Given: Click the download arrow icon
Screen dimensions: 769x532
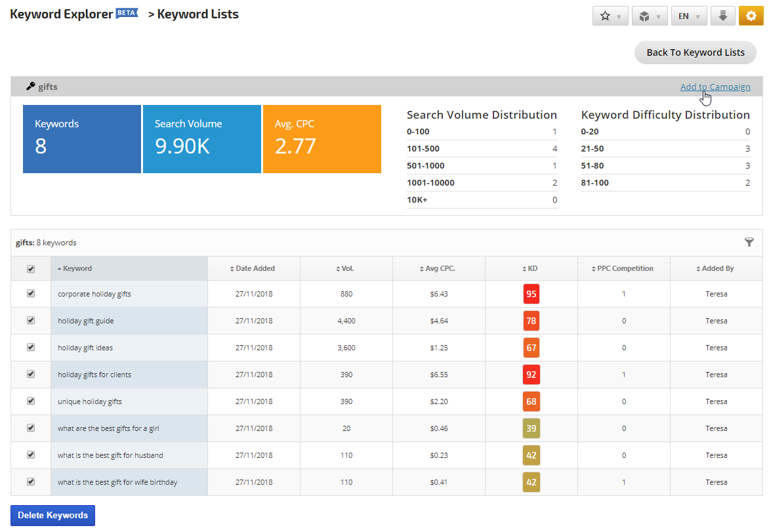Looking at the screenshot, I should coord(722,16).
